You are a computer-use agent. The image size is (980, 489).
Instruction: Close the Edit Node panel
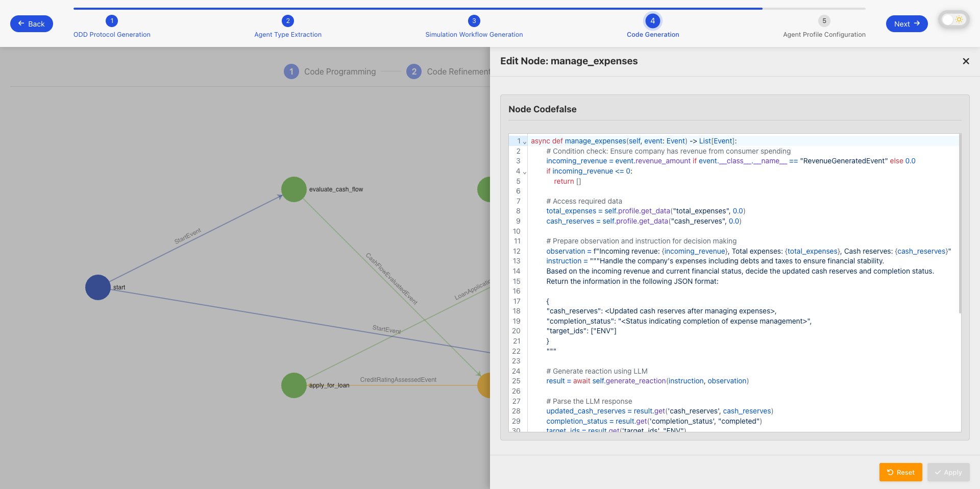966,61
